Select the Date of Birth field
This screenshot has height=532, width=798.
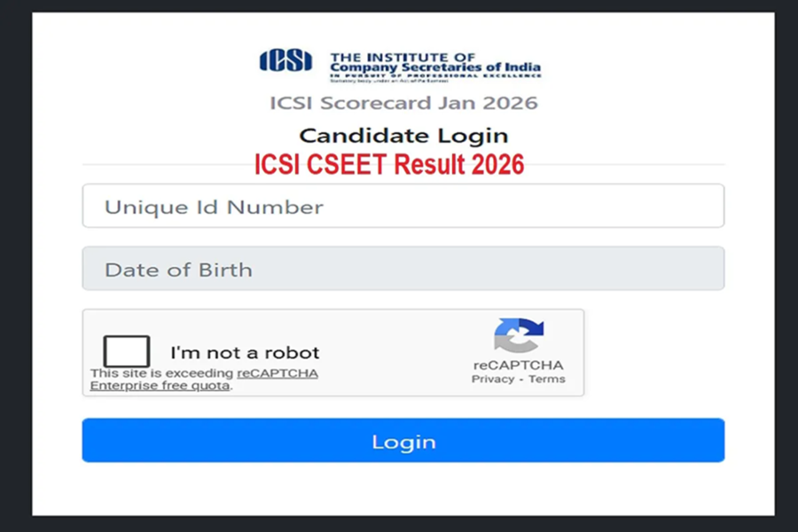click(x=403, y=270)
